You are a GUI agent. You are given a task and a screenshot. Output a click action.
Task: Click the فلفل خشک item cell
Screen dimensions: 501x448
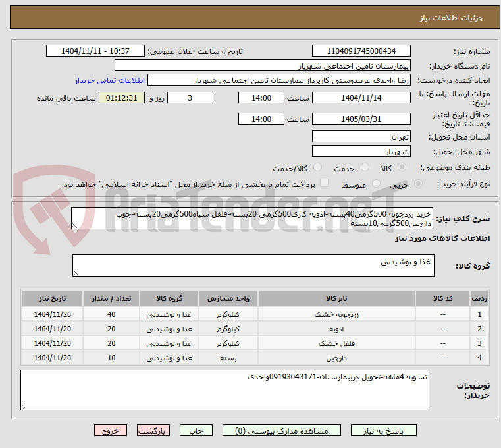[336, 343]
